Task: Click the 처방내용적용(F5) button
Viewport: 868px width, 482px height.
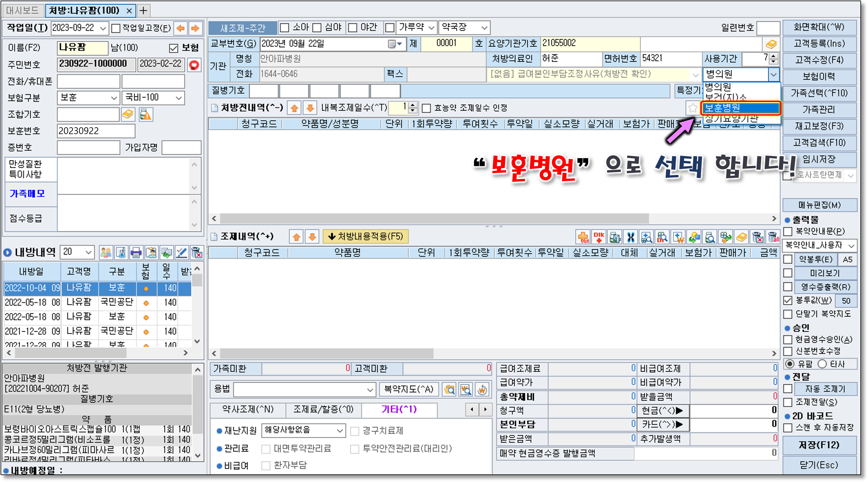Action: (365, 236)
